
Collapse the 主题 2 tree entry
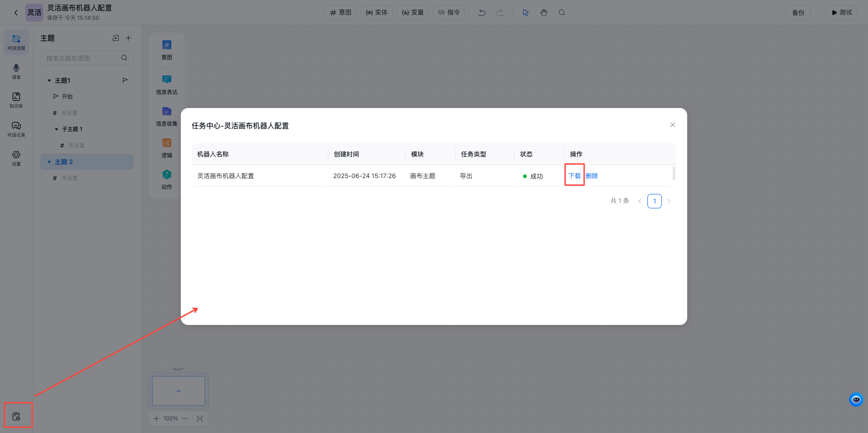point(50,161)
